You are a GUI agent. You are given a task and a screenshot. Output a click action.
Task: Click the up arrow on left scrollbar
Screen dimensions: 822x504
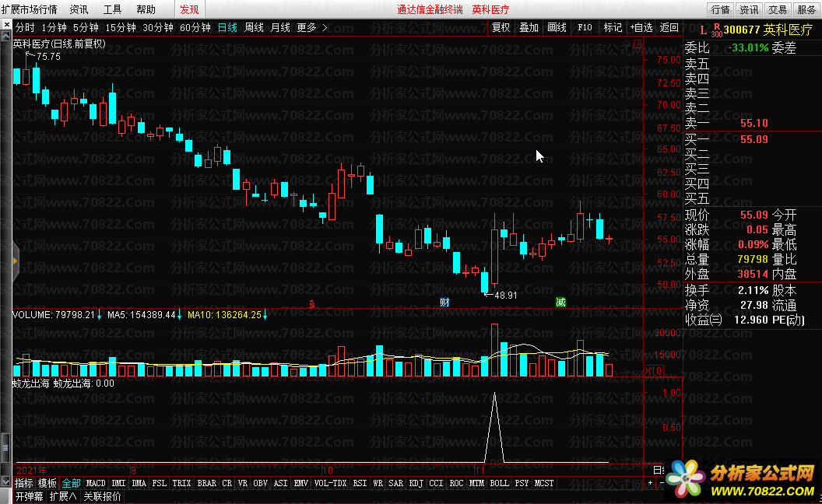click(5, 36)
